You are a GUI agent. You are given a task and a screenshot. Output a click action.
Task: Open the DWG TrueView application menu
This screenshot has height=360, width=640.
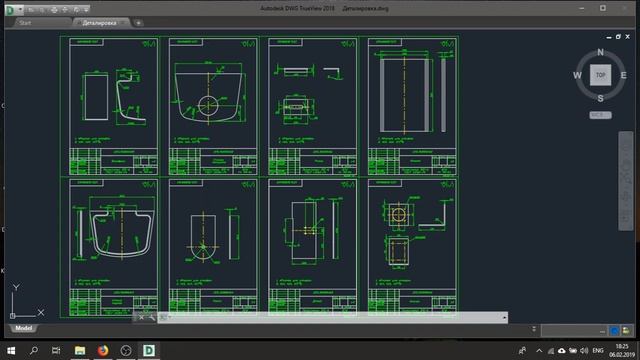11,9
